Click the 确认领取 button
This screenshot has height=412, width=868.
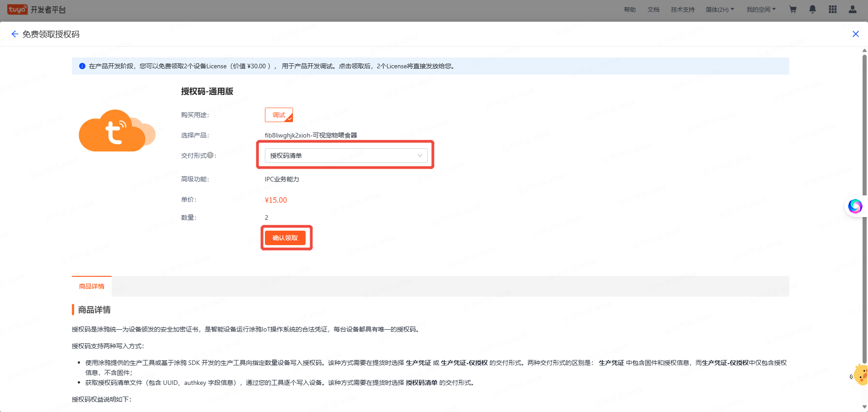[285, 238]
